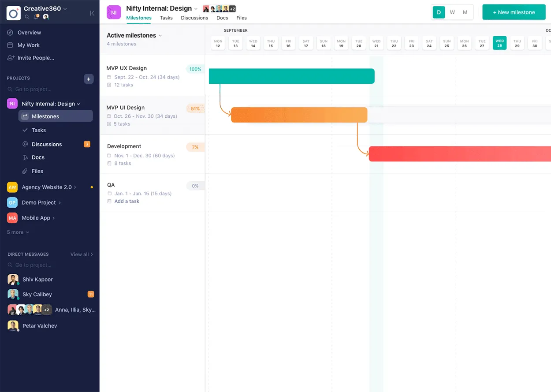Image resolution: width=551 pixels, height=392 pixels.
Task: Select the highlighted Wed 28 date cell
Action: [499, 42]
